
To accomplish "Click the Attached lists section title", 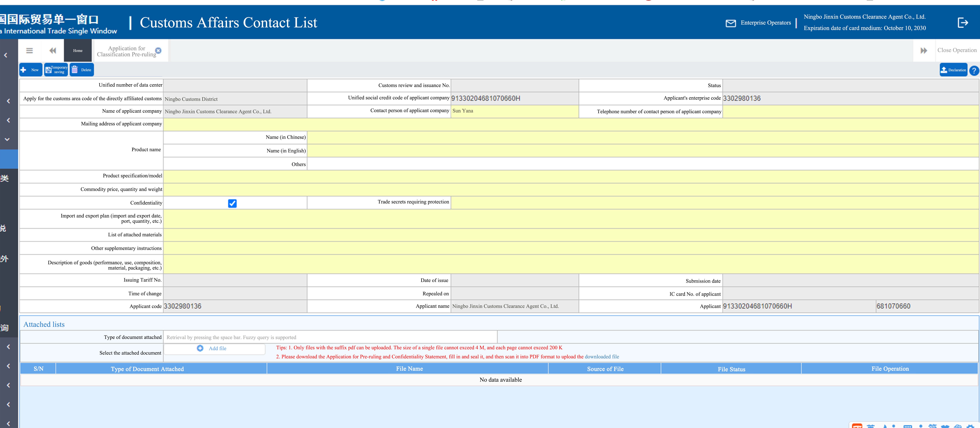I will [x=44, y=325].
